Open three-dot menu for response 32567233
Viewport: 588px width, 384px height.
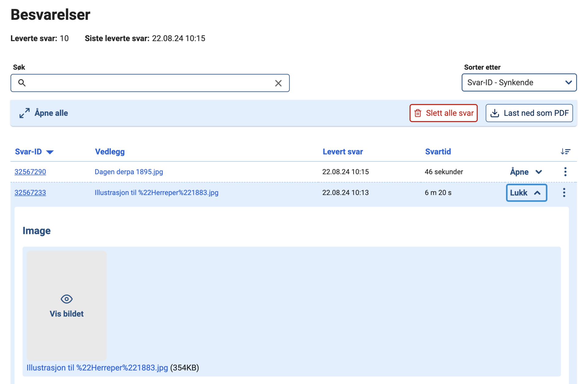(x=564, y=193)
